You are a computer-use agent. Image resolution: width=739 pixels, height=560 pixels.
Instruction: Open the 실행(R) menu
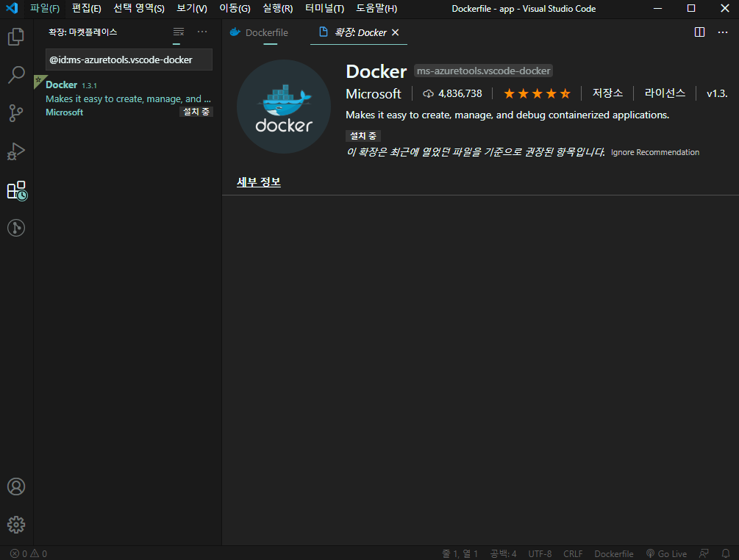click(278, 9)
